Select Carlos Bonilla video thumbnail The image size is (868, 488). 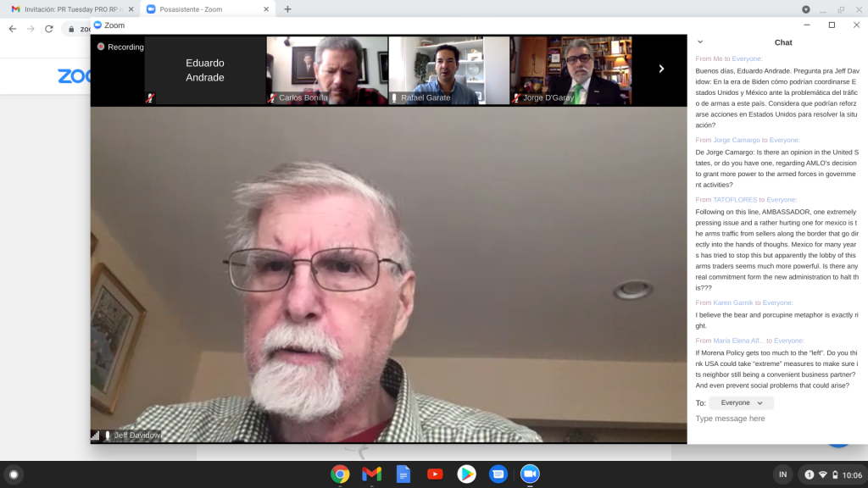pyautogui.click(x=327, y=69)
